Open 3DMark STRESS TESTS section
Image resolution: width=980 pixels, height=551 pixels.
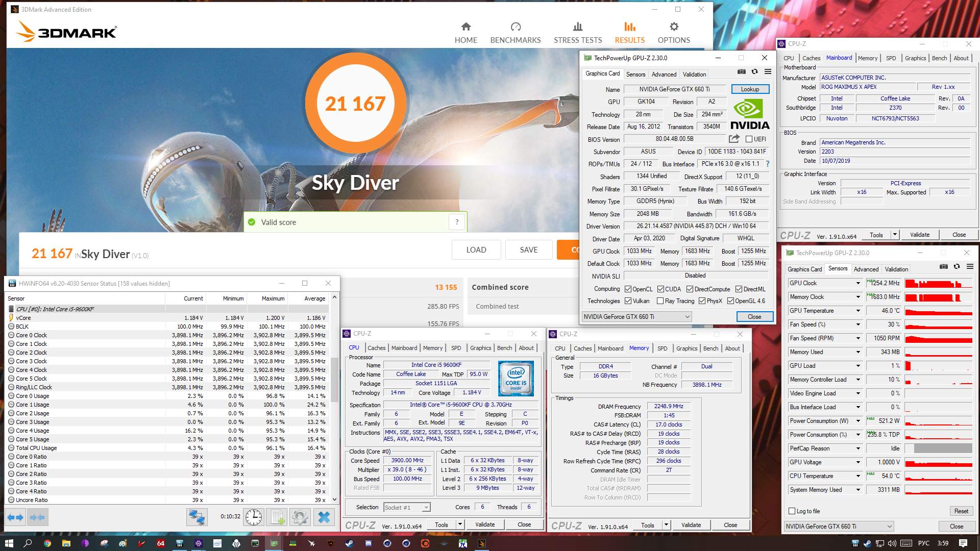578,33
